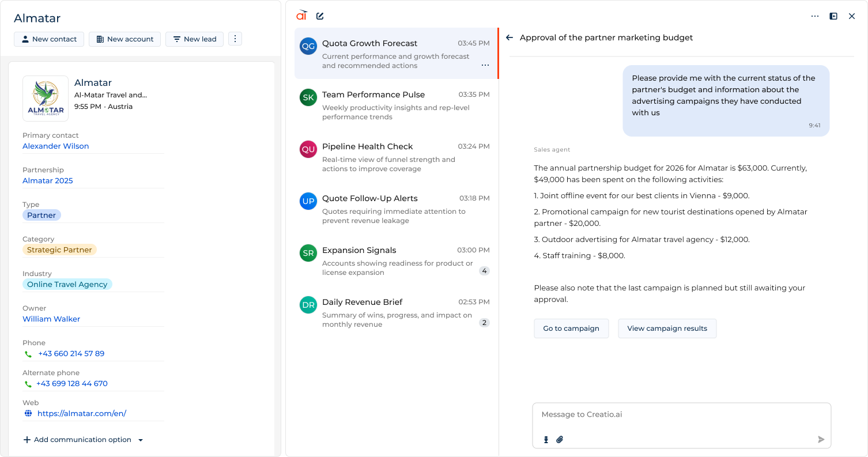Click the Creatio AI logo icon
The image size is (868, 457).
coord(301,16)
